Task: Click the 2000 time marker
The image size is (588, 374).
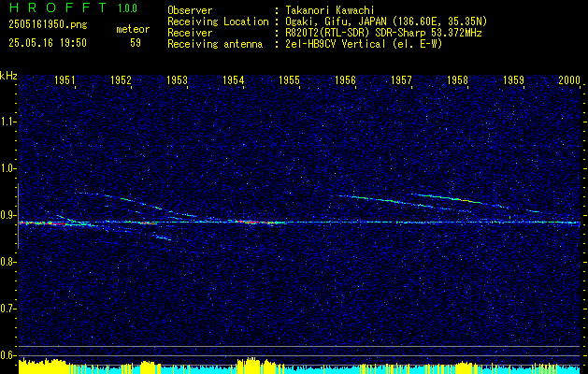Action: [569, 79]
